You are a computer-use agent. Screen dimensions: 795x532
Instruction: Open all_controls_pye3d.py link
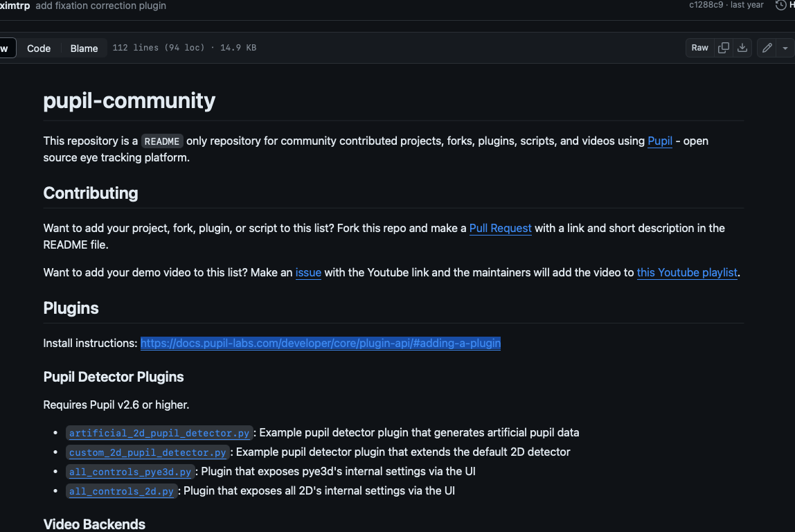point(129,472)
